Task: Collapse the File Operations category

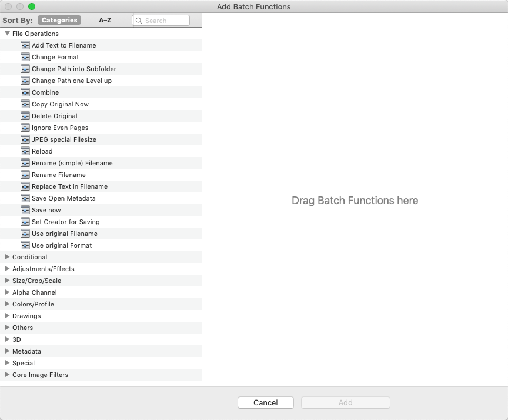Action: click(x=7, y=34)
